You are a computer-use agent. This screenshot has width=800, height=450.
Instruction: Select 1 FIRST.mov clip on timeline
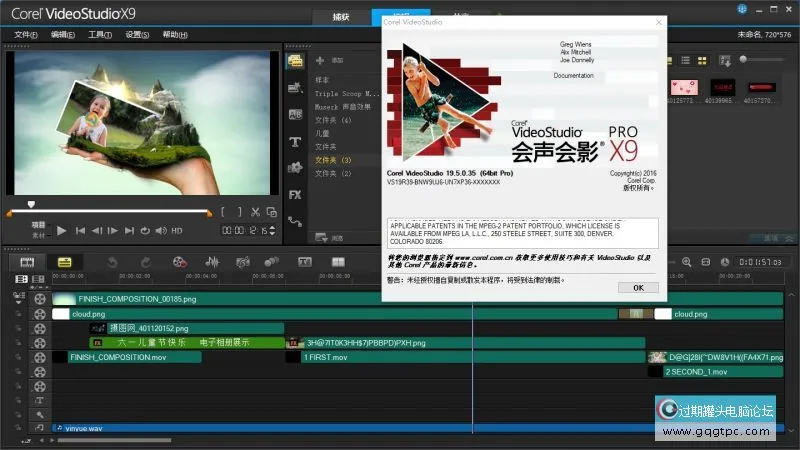pos(465,358)
